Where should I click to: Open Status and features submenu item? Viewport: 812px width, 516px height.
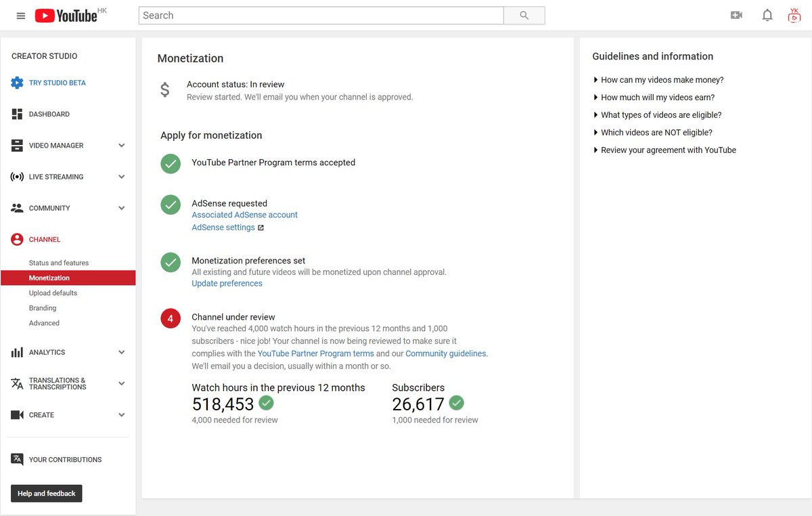59,263
